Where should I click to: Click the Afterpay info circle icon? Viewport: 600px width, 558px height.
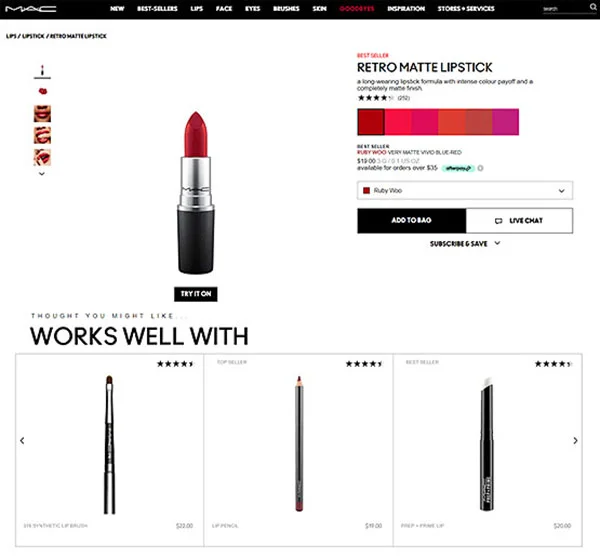click(x=480, y=168)
